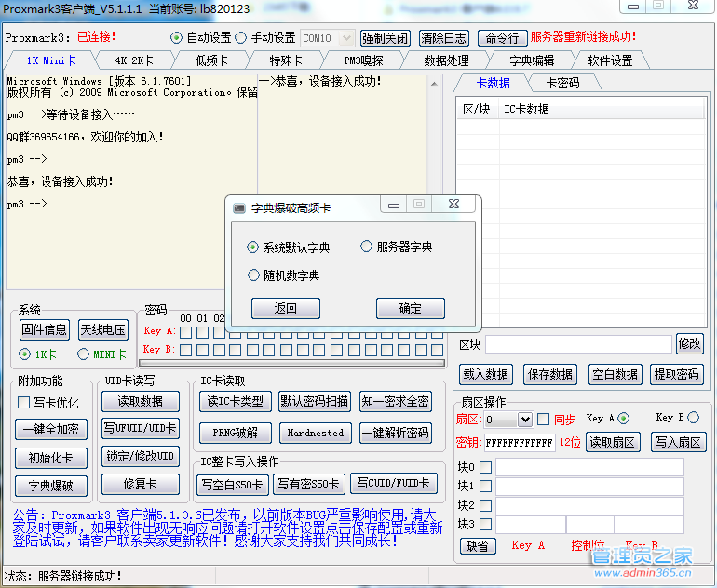717x588 pixels.
Task: Click the 修复卡 button
Action: click(141, 485)
